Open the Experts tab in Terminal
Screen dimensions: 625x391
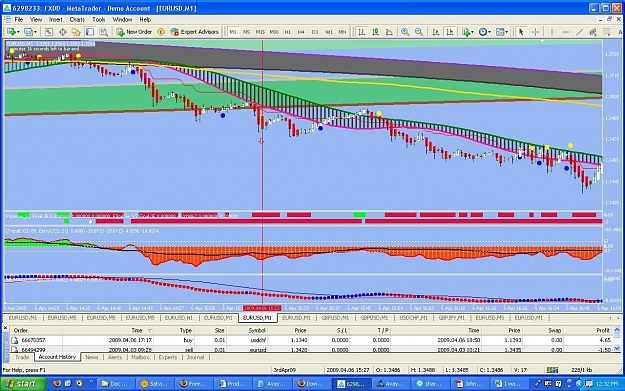coord(168,357)
